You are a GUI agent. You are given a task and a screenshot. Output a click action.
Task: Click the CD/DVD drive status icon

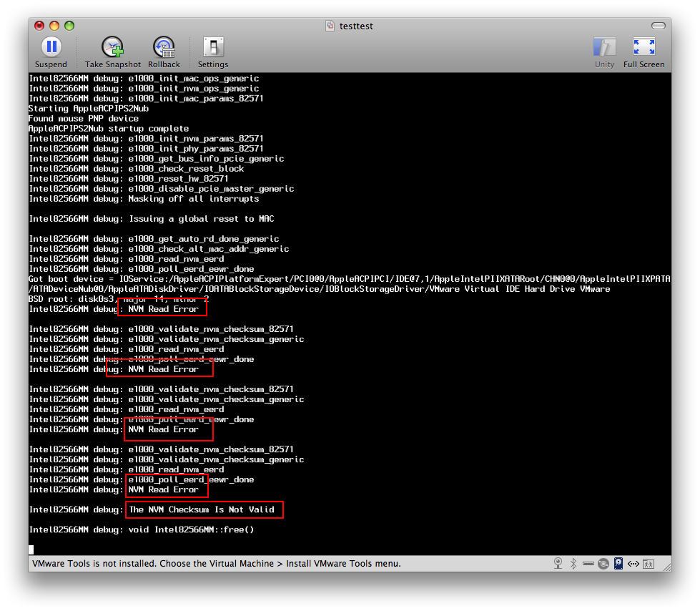coord(603,564)
